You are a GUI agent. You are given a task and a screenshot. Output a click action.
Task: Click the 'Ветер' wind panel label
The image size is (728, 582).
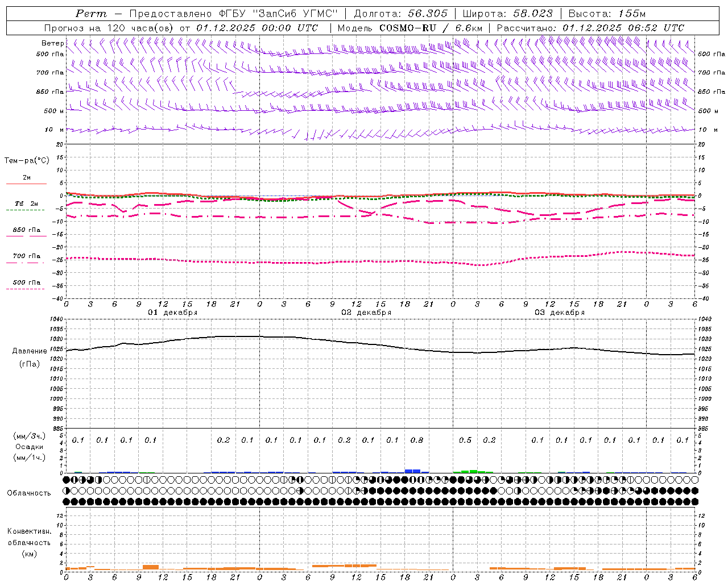(52, 43)
